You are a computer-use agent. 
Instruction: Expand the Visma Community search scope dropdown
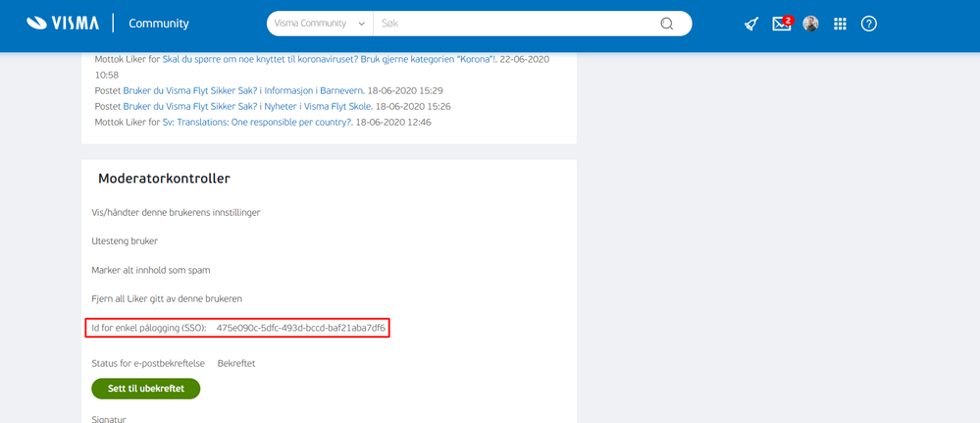[x=320, y=24]
